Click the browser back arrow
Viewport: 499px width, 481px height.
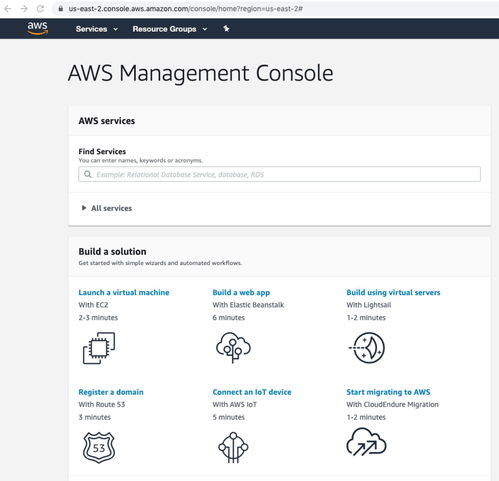click(8, 9)
